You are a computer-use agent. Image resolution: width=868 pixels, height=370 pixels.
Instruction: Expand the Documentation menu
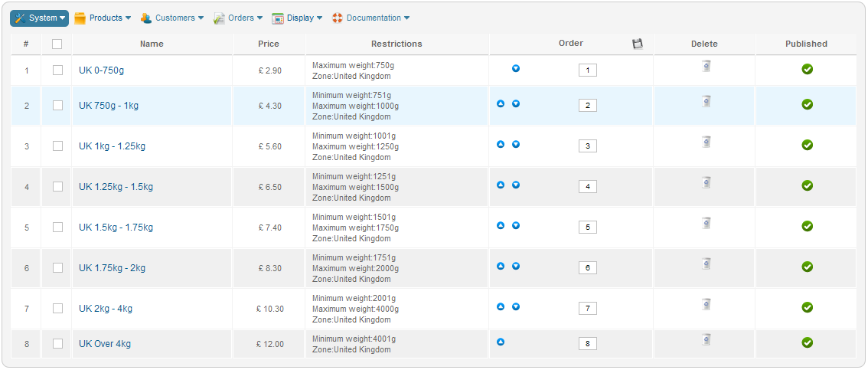click(370, 18)
